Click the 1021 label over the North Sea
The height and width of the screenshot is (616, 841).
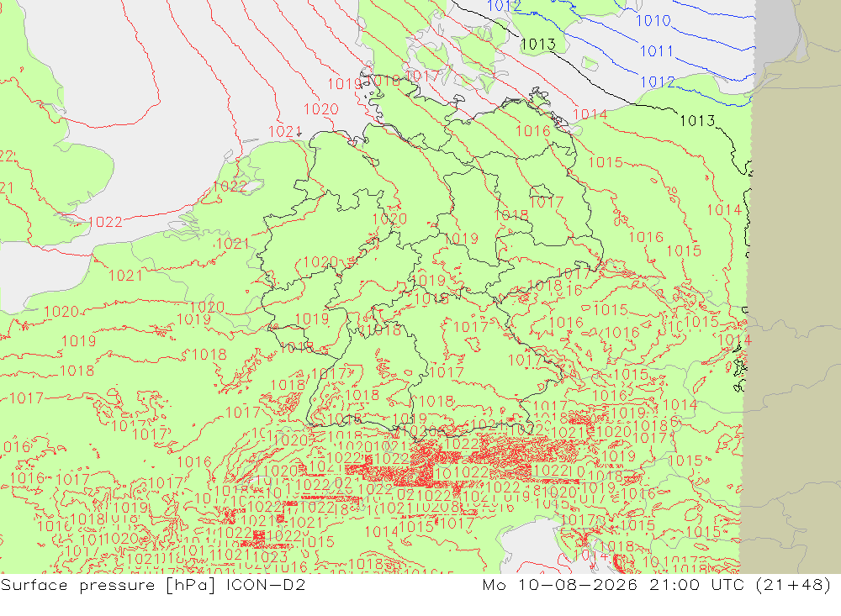tap(285, 132)
